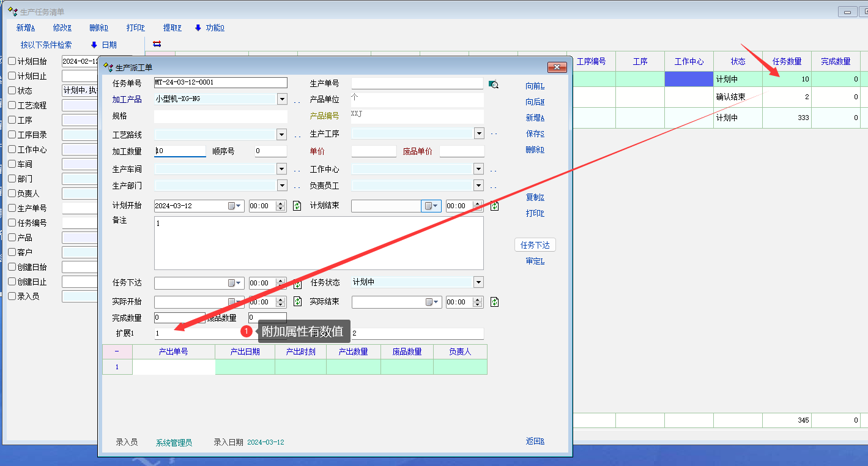Click the search icon beside 生产单号 field
Viewport: 868px width, 466px height.
pyautogui.click(x=494, y=85)
